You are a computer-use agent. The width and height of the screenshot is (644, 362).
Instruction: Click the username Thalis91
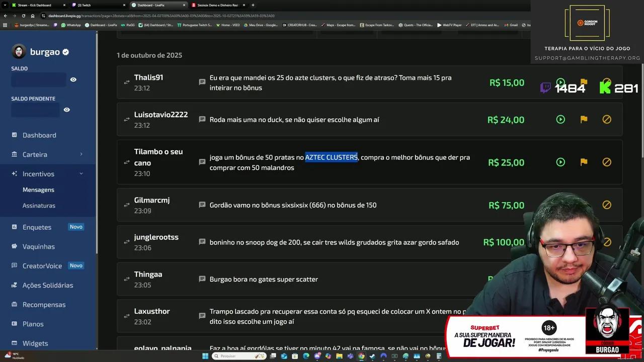(x=148, y=77)
